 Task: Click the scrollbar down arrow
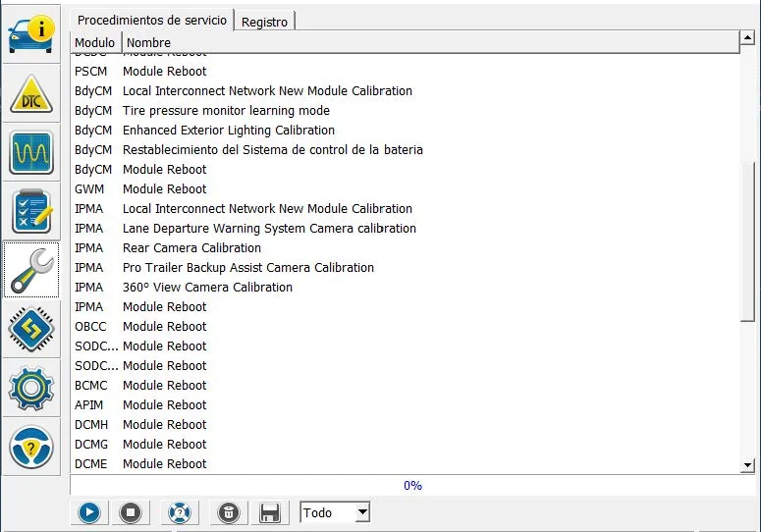click(x=747, y=465)
